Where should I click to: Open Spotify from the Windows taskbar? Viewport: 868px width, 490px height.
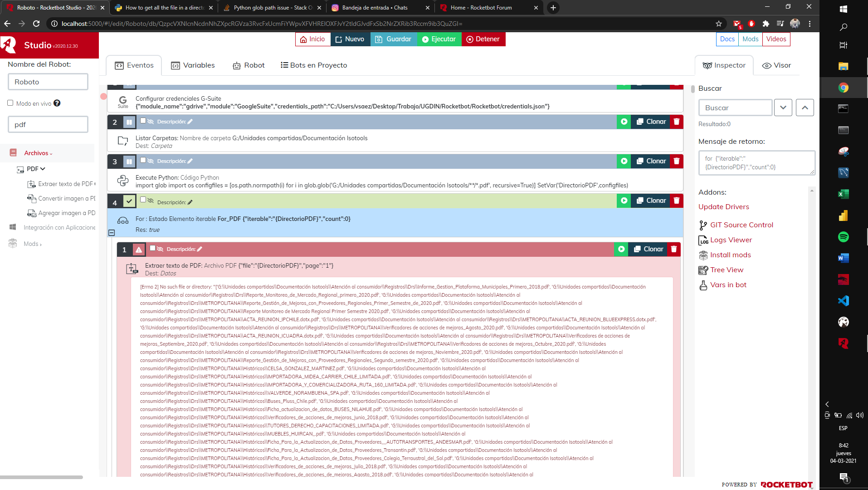(x=843, y=237)
